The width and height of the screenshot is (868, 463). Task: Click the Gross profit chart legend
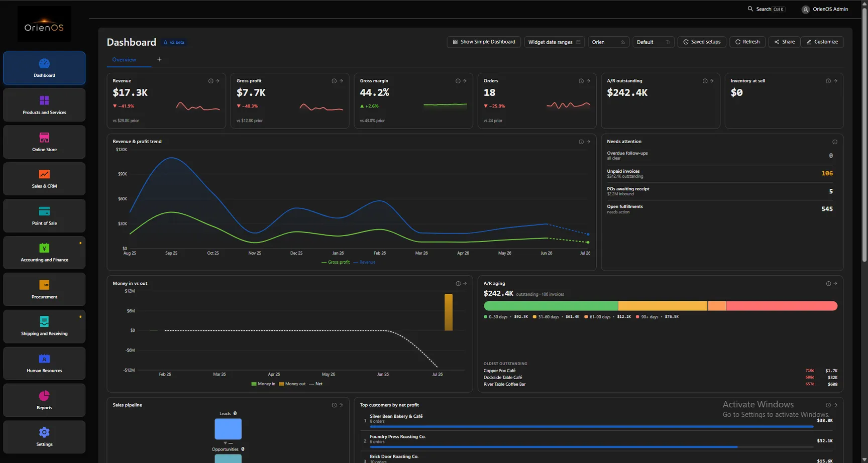336,263
